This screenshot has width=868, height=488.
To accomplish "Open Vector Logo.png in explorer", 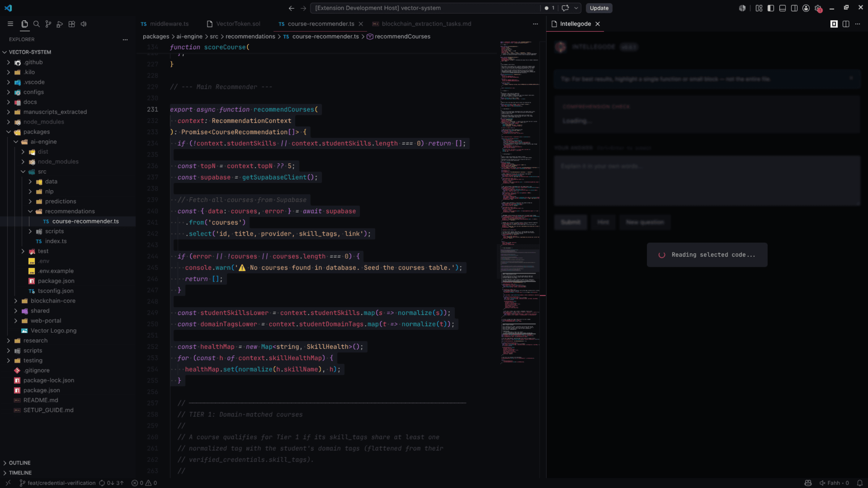I will click(53, 330).
